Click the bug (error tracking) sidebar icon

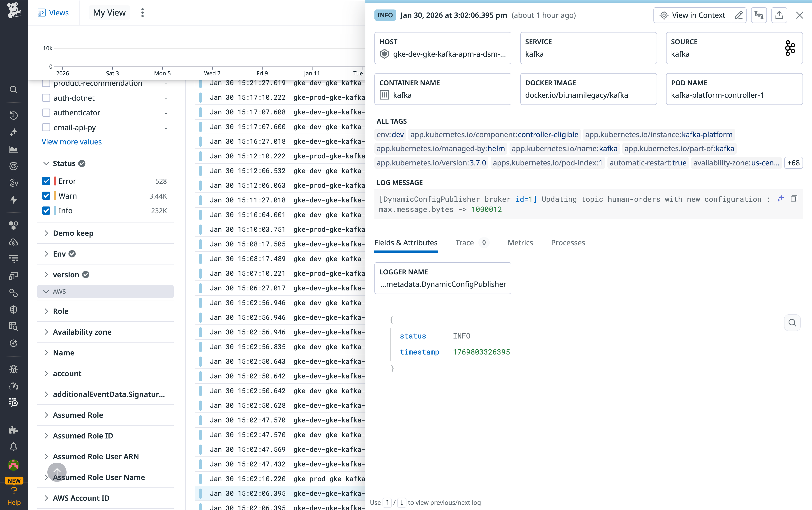coord(14,369)
